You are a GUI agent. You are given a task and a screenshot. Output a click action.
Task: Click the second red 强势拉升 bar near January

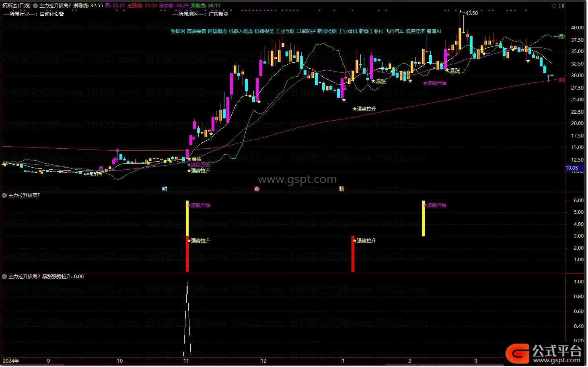(353, 254)
